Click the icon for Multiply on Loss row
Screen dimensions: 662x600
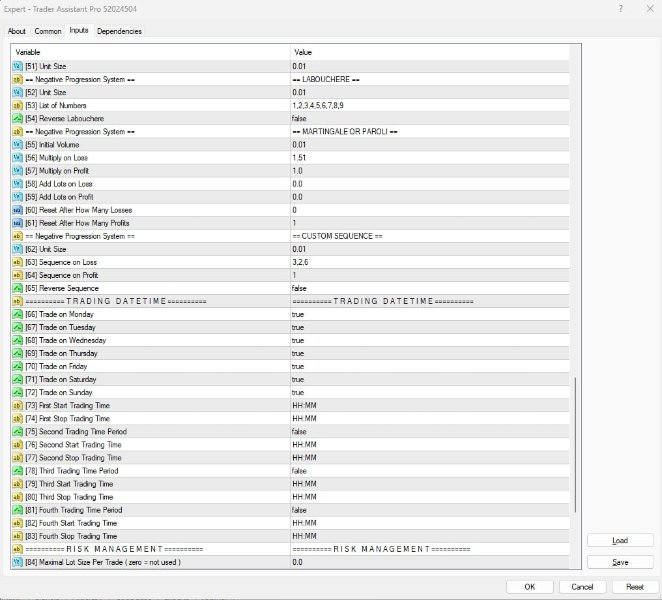tap(17, 157)
